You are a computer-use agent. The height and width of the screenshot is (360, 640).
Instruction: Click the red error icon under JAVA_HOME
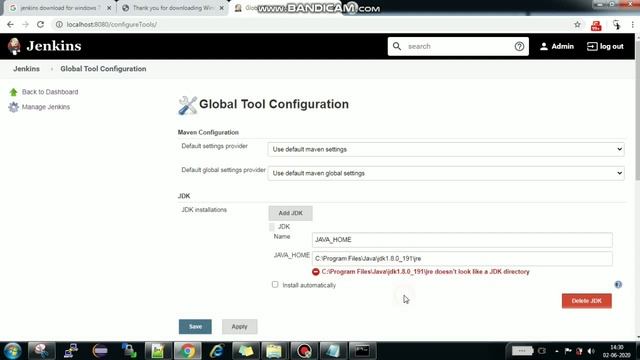[316, 272]
